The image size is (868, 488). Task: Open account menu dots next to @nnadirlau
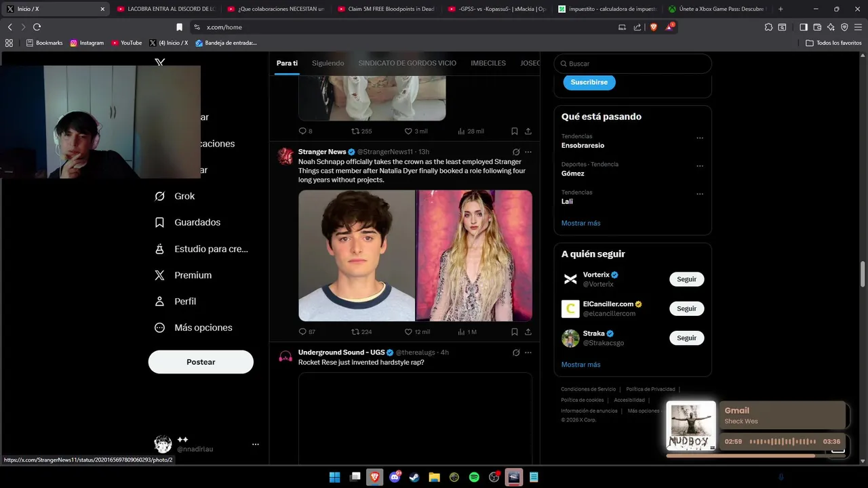256,445
